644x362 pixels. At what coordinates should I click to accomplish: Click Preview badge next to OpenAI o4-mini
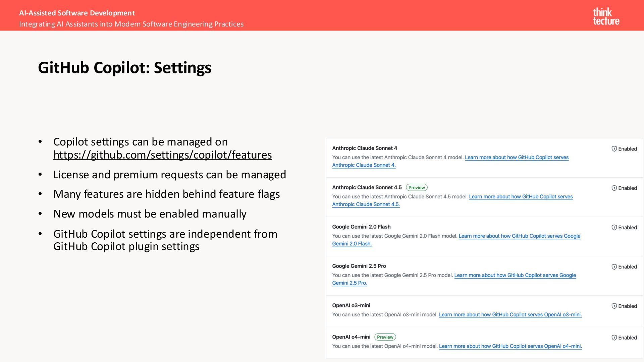coord(385,337)
